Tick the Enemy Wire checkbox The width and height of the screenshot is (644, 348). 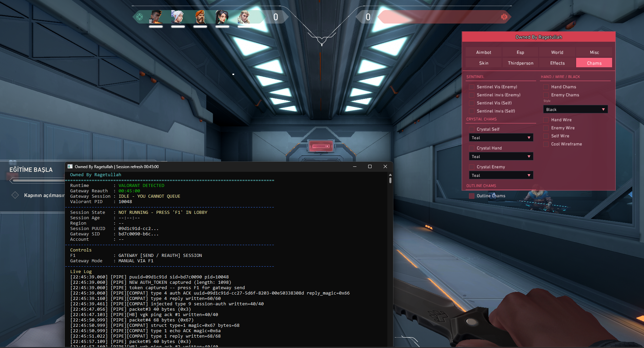[x=546, y=128]
